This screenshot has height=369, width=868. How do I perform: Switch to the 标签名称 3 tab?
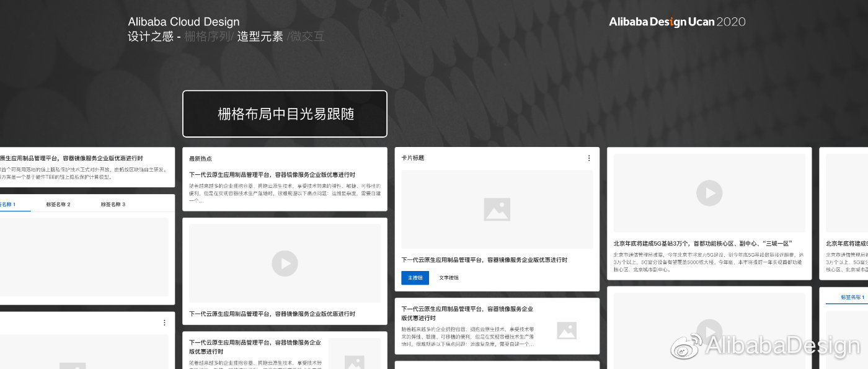(113, 204)
